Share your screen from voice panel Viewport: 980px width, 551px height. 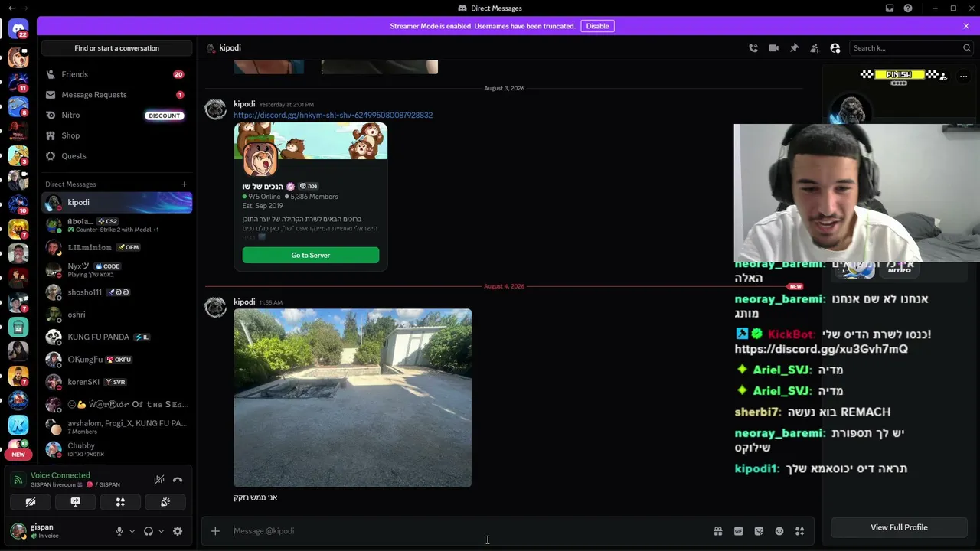click(75, 502)
